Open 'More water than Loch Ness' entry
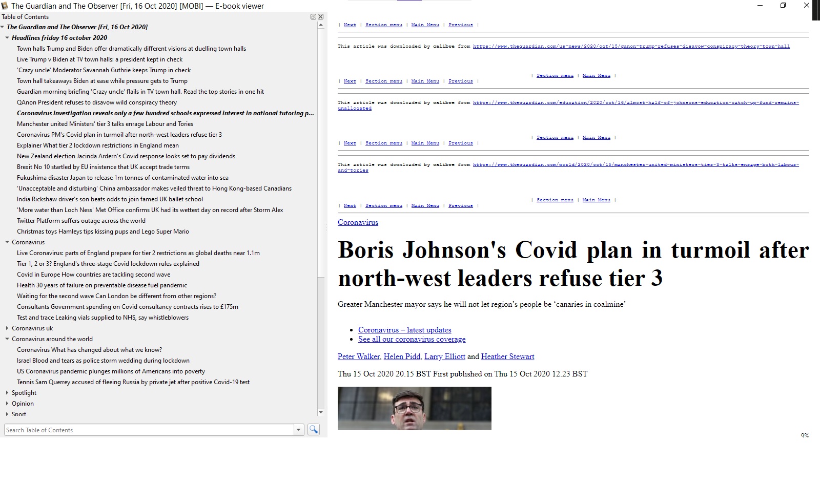This screenshot has width=820, height=504. (x=150, y=210)
